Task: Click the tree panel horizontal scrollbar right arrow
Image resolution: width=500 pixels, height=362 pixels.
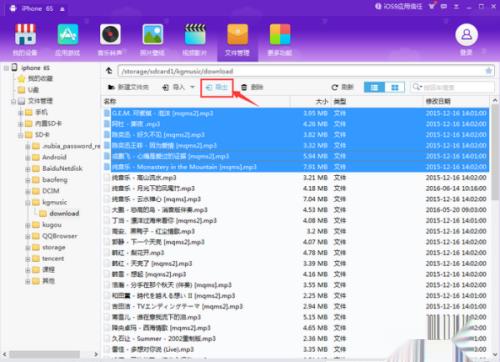Action: [x=96, y=354]
